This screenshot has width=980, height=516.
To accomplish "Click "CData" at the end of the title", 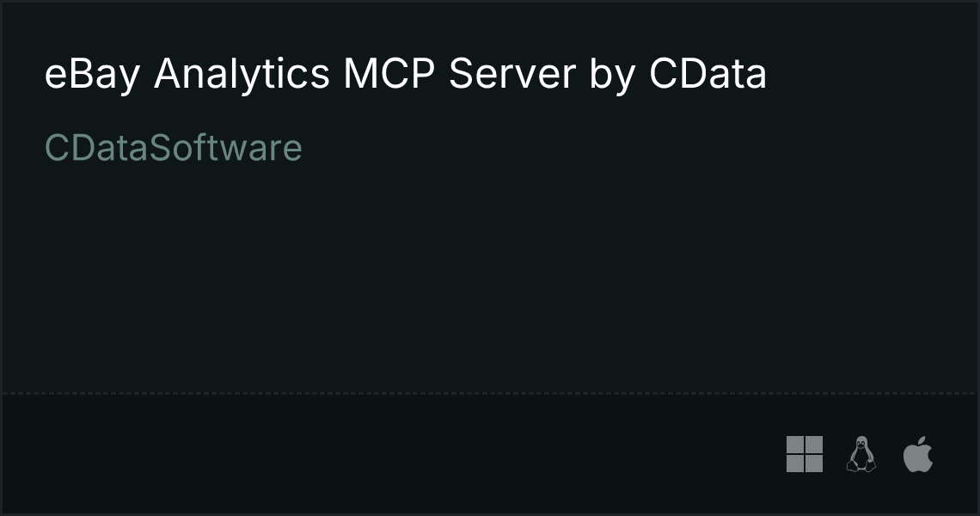I will (707, 73).
